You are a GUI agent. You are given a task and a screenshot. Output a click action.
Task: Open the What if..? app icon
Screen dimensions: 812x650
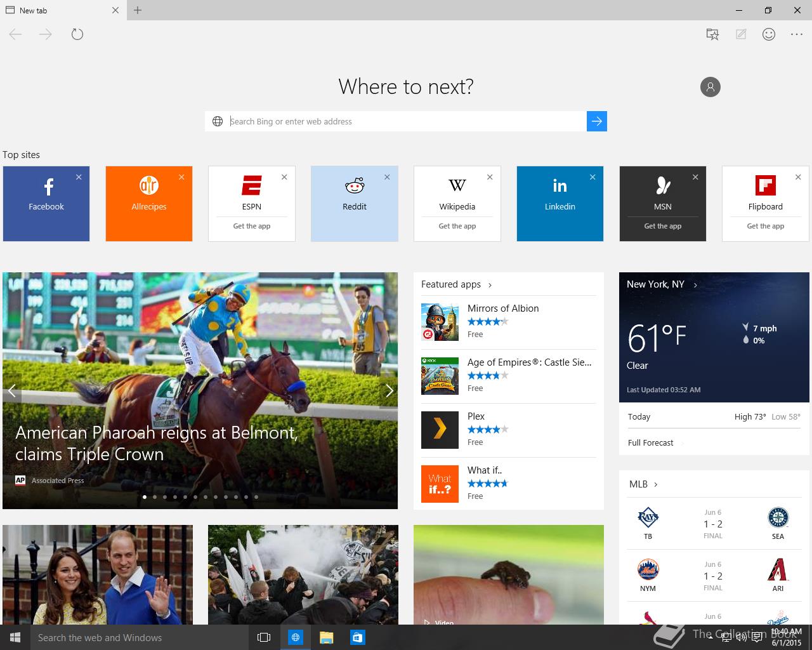(440, 484)
